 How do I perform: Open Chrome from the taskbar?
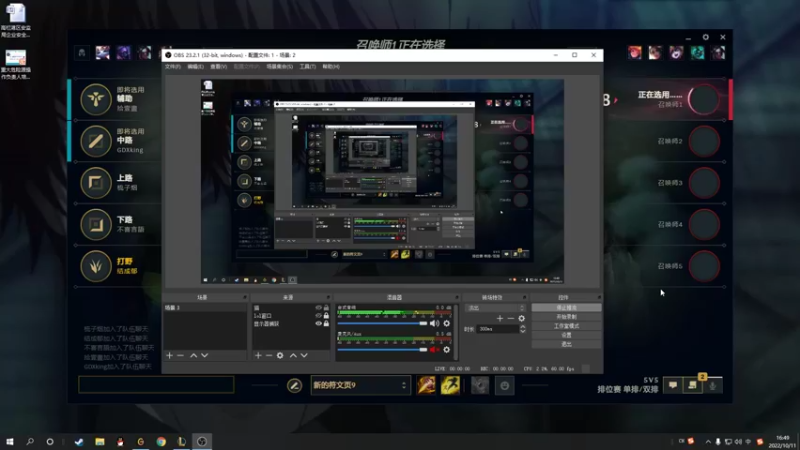[161, 442]
